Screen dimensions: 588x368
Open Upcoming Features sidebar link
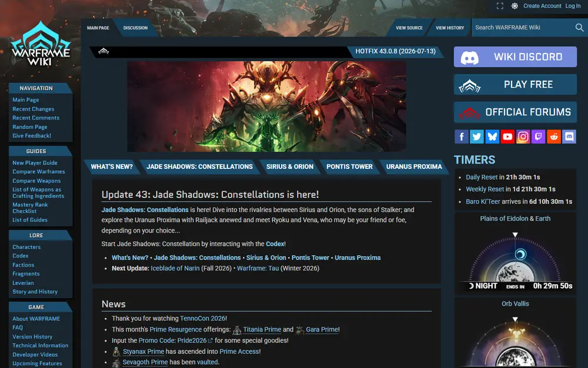[37, 363]
